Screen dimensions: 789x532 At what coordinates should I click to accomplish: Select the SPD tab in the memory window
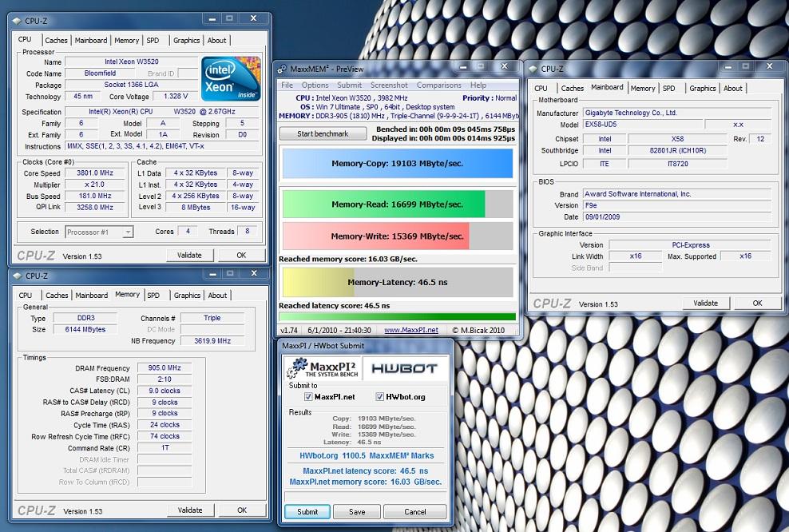coord(153,296)
